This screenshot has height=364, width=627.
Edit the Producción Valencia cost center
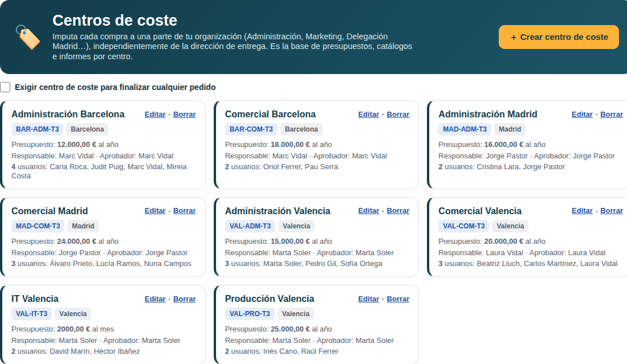[369, 299]
